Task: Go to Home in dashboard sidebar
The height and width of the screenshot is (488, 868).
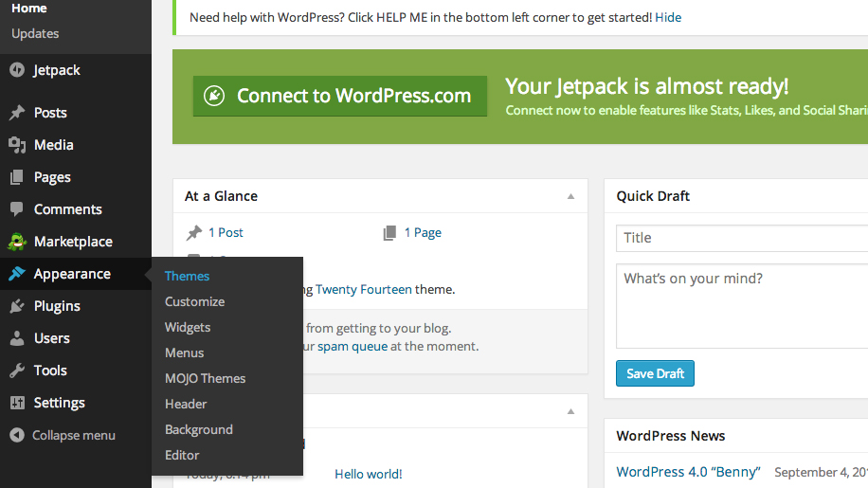Action: (29, 9)
